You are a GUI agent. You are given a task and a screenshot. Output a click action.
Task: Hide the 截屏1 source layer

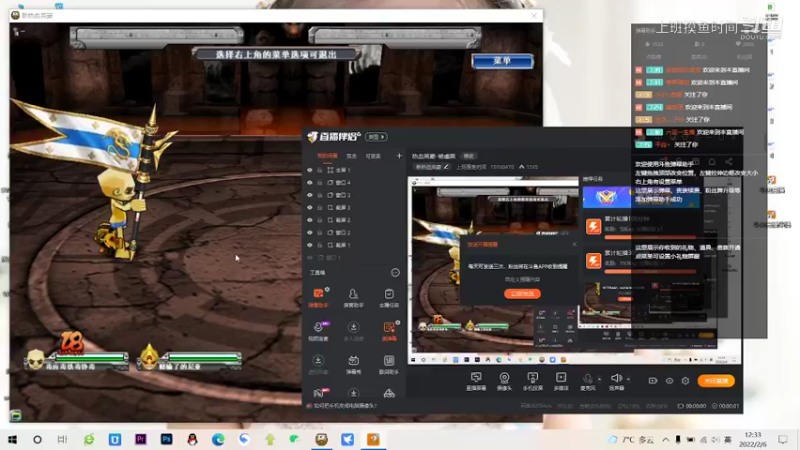point(310,245)
